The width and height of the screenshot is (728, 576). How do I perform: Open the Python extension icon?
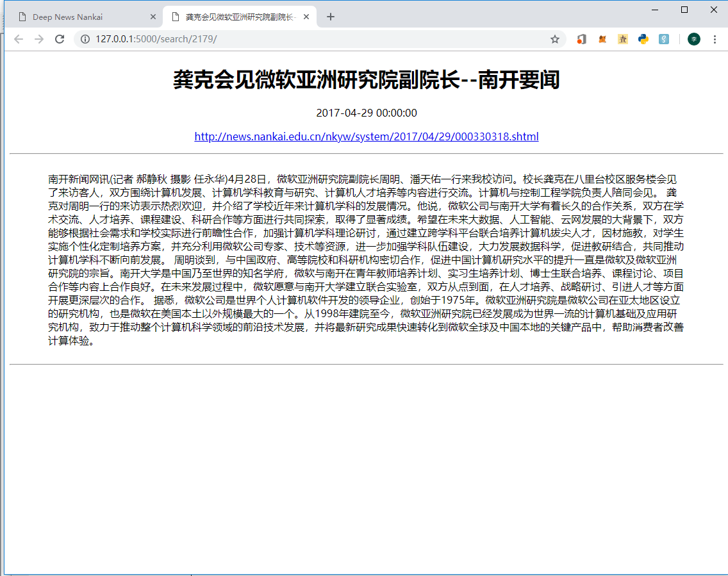pos(643,39)
